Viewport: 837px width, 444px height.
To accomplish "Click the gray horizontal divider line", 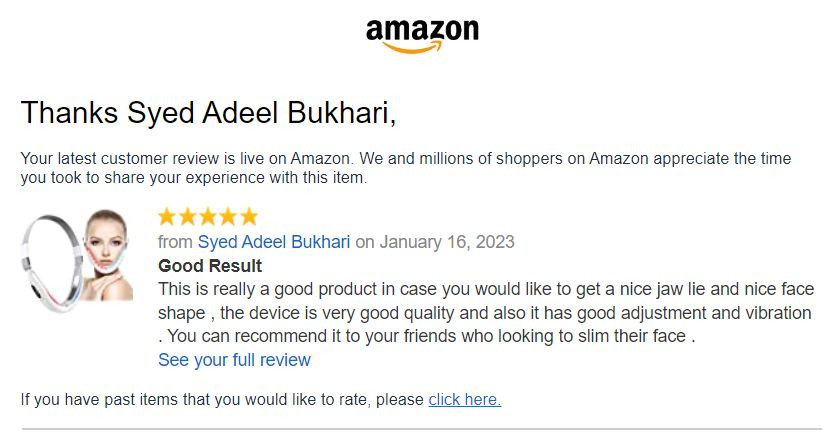I will click(422, 429).
